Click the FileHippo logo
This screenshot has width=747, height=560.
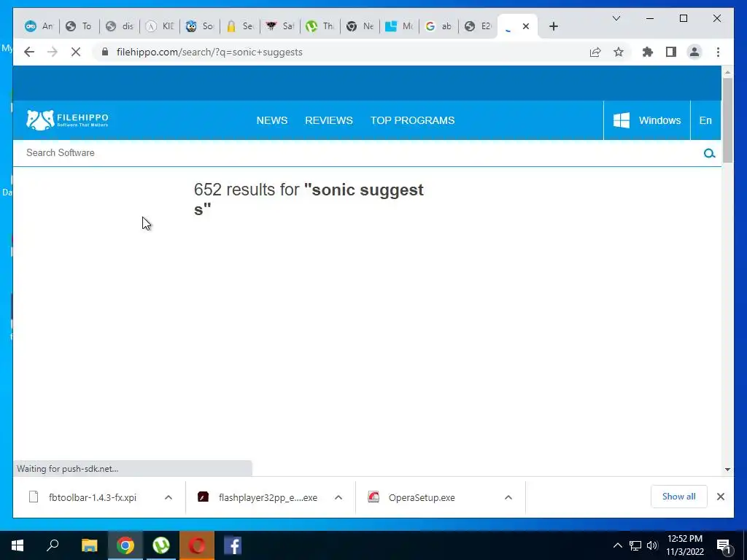(67, 120)
